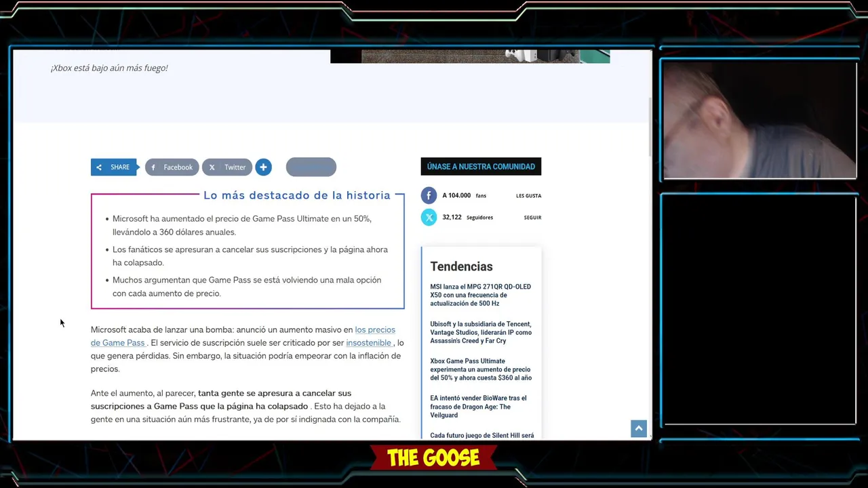868x488 pixels.
Task: Click the SHARE button
Action: (x=114, y=167)
